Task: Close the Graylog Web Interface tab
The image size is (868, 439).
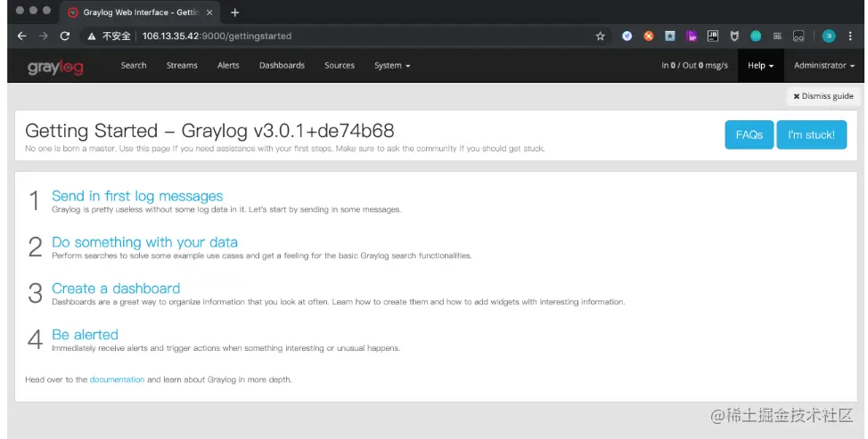Action: point(209,12)
